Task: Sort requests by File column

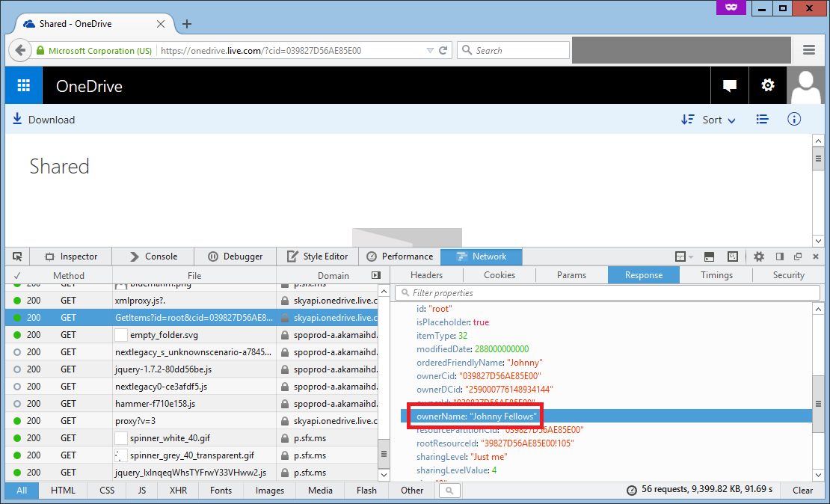Action: point(194,275)
